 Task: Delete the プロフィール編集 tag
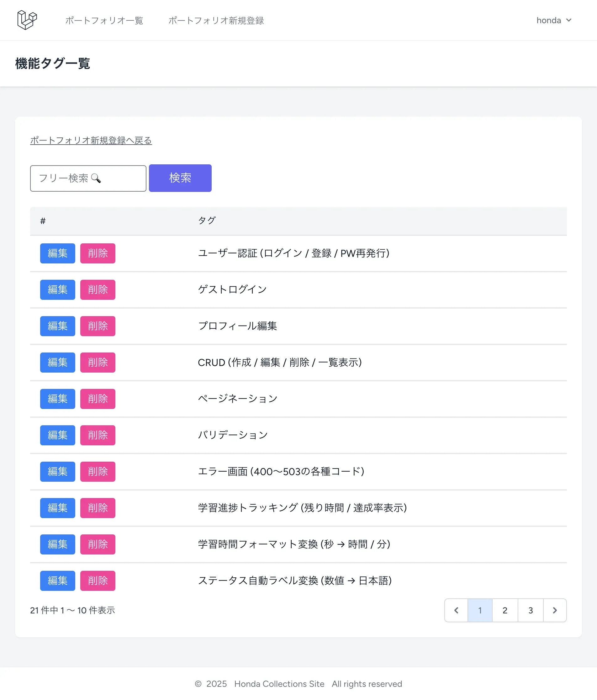(98, 326)
